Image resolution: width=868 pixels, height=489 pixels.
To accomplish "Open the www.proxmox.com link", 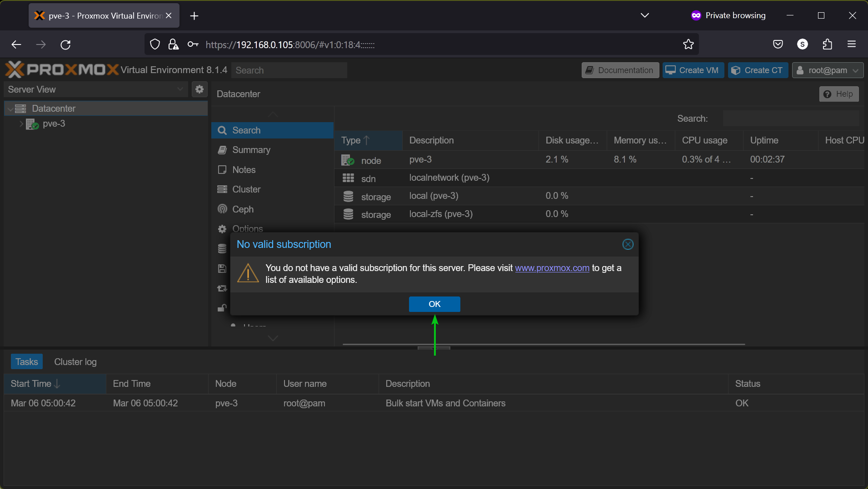I will [x=552, y=268].
